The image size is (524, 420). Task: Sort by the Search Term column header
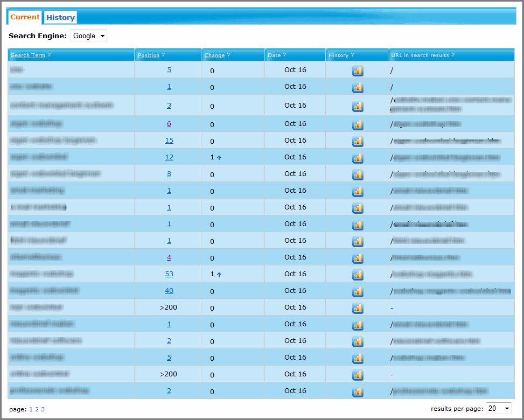(x=28, y=55)
